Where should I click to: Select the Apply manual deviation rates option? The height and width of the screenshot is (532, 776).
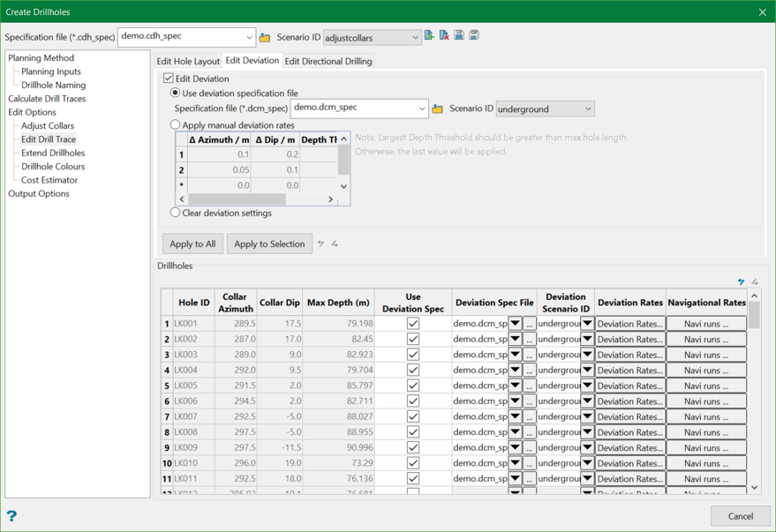click(176, 125)
